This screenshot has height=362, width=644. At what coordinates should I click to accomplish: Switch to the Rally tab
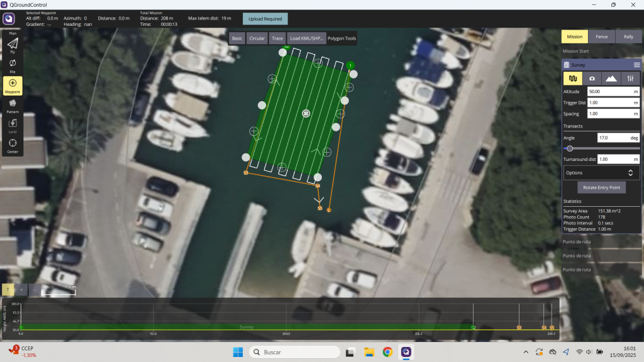(628, 36)
